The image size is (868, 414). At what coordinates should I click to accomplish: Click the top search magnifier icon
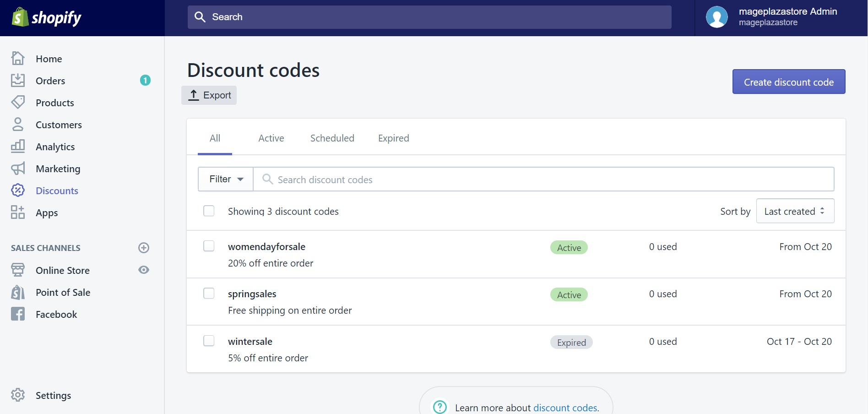coord(200,17)
